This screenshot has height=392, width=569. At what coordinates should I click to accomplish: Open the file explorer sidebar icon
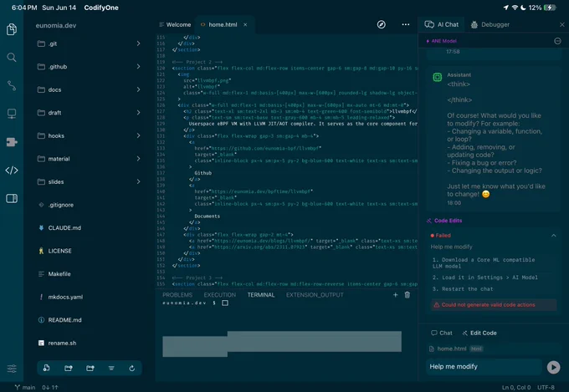(12, 29)
